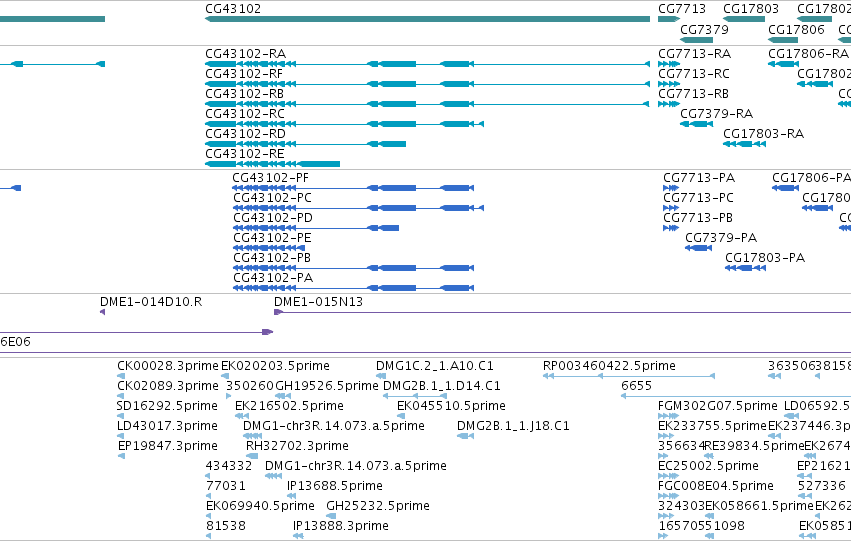Open EST DMG1C.2_1.A10.C1
Viewport: 851px width, 541px height.
[435, 366]
